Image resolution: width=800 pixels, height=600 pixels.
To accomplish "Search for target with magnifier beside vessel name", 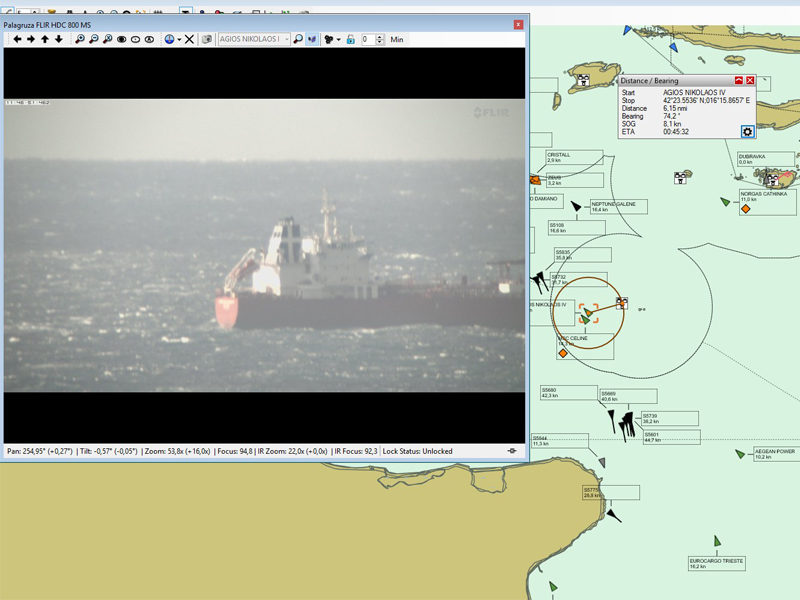I will [298, 39].
